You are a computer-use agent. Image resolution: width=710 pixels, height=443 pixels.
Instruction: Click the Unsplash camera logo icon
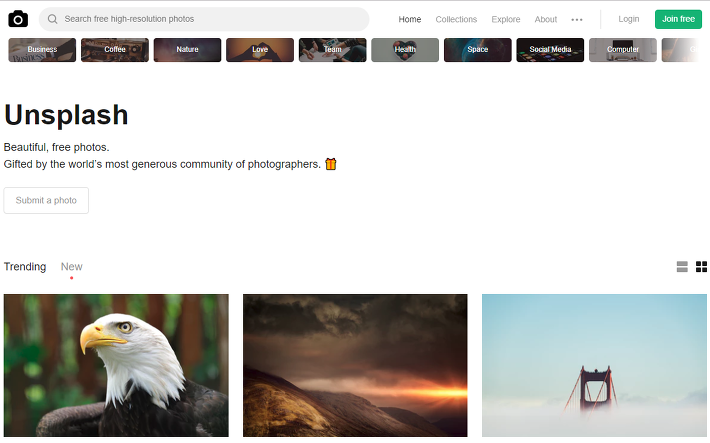[18, 19]
